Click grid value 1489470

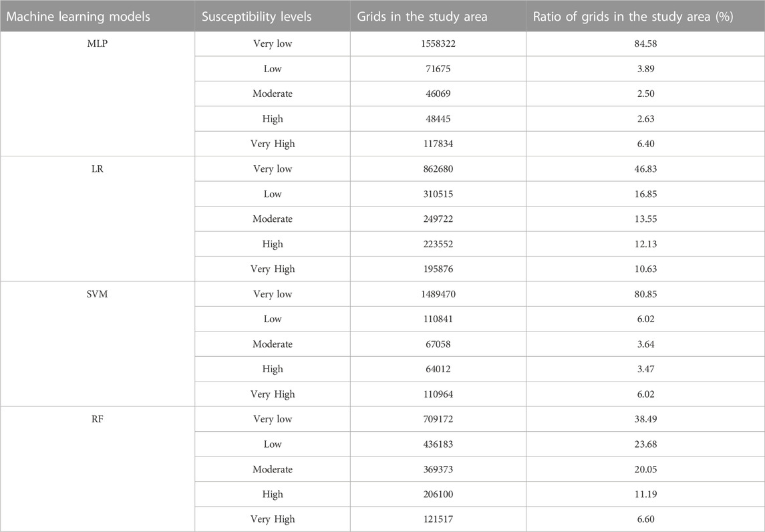click(x=438, y=294)
